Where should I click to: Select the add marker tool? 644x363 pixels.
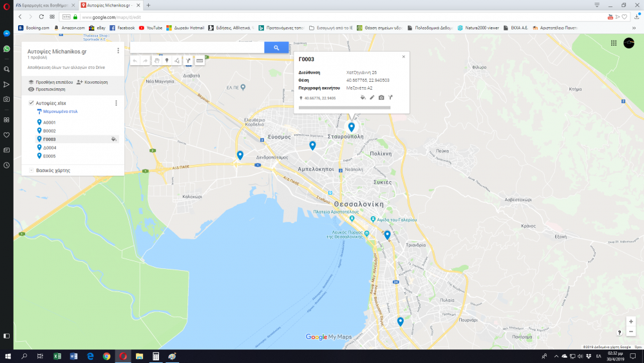click(x=167, y=60)
